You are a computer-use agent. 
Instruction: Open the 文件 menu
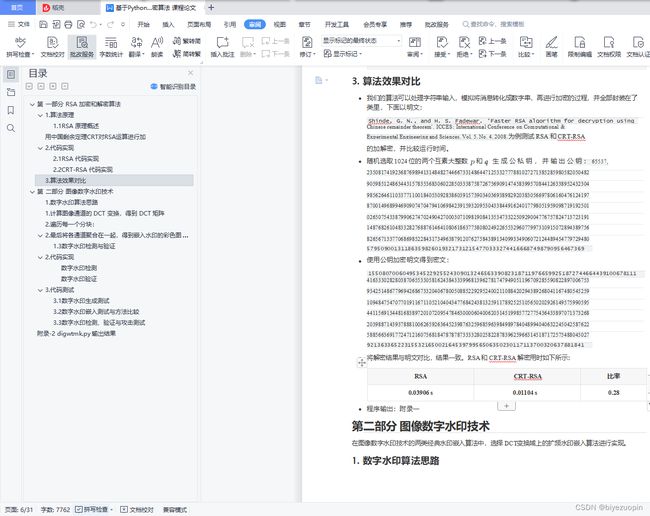coord(19,24)
